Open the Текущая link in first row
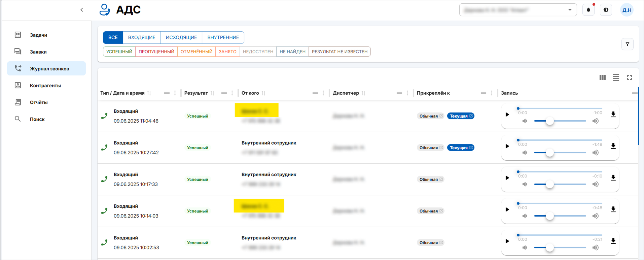644x260 pixels. click(x=460, y=116)
